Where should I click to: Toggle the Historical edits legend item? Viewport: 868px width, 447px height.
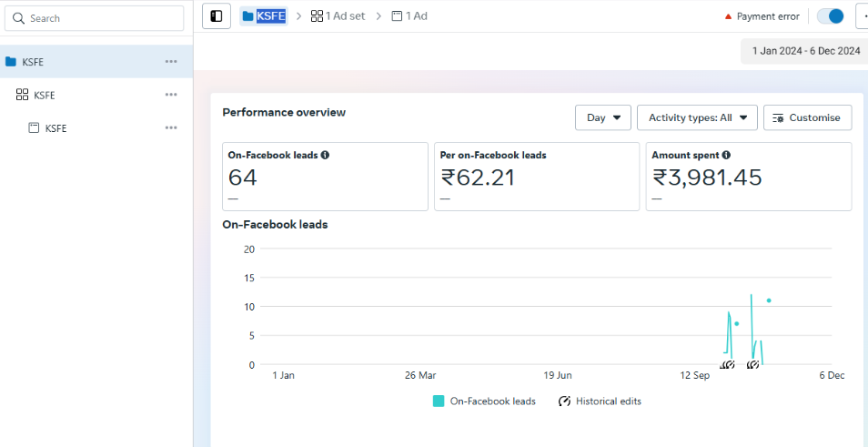[600, 401]
